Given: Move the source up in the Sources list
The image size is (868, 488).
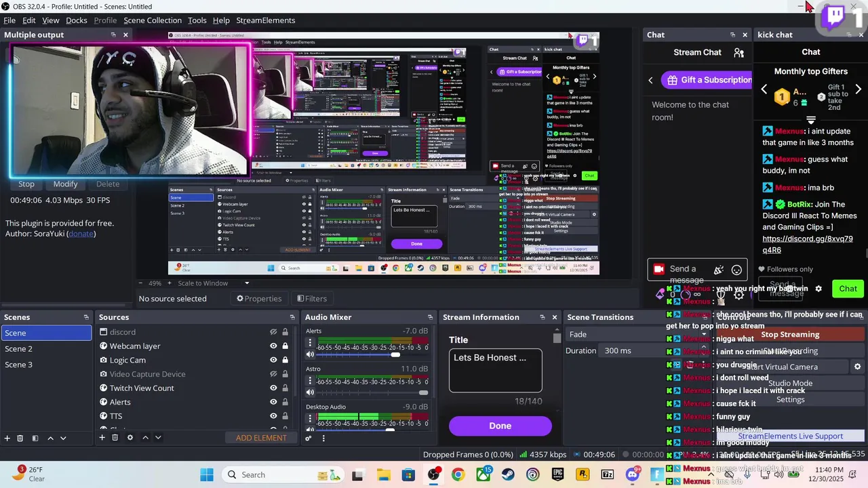Looking at the screenshot, I should [x=145, y=438].
